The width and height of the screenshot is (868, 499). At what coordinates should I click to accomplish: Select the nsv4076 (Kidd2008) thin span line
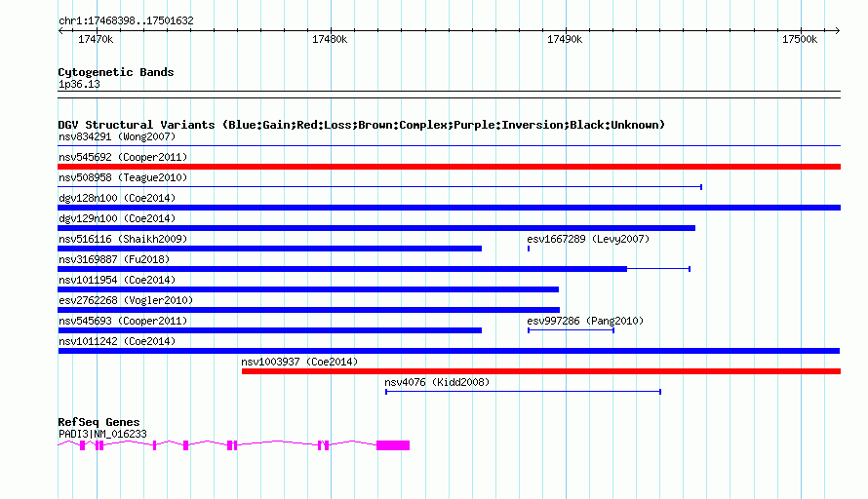(x=523, y=392)
